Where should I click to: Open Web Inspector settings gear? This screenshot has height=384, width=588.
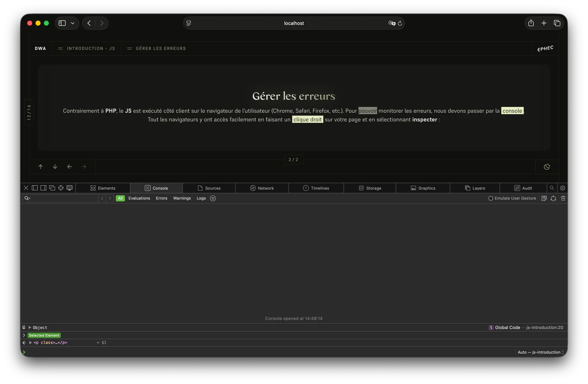(x=563, y=188)
